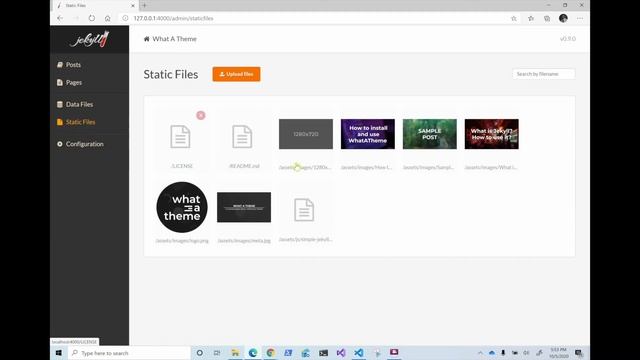Open a new browser tab

144,6
